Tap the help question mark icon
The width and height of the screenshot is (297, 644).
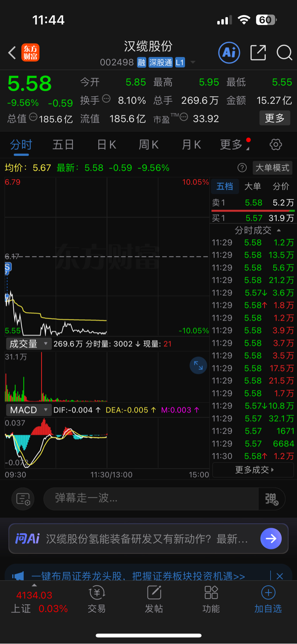[x=242, y=168]
